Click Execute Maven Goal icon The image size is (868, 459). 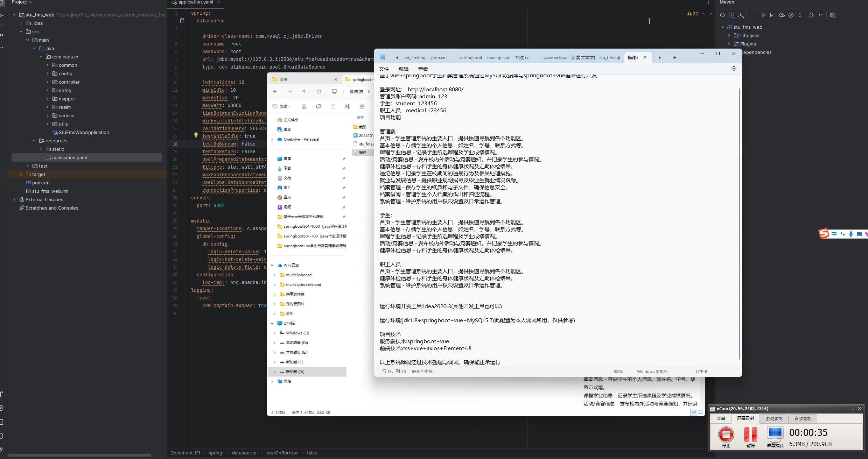pyautogui.click(x=773, y=15)
